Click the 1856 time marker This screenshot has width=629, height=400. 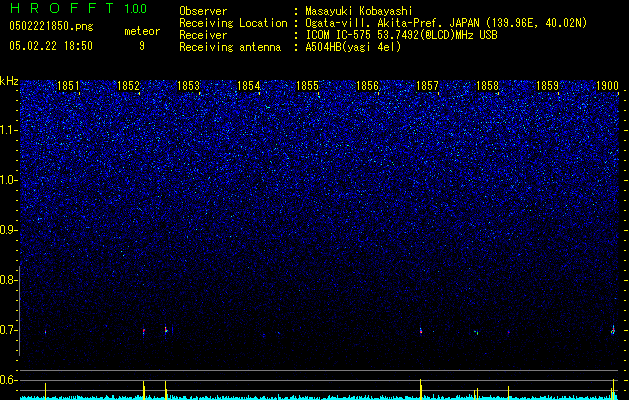[x=367, y=86]
